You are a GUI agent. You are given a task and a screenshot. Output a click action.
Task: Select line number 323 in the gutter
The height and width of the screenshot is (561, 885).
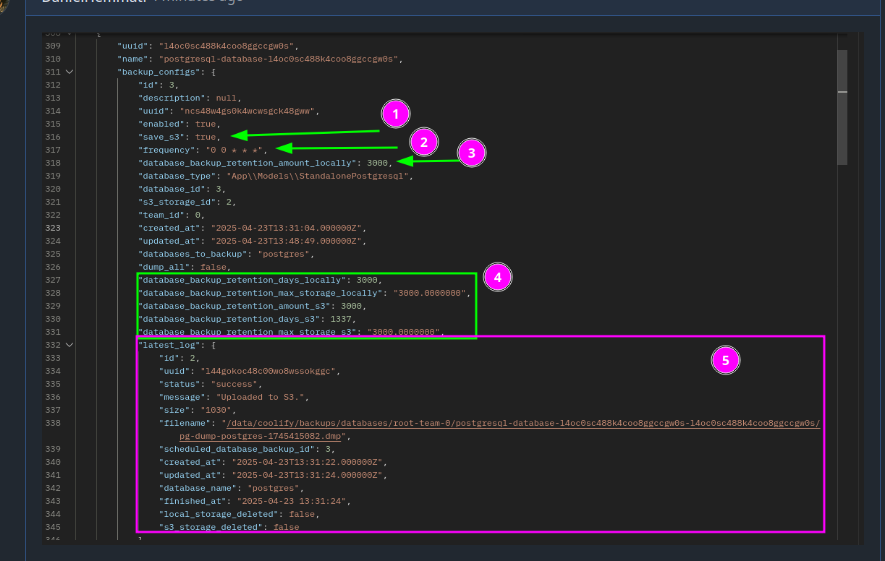click(53, 228)
